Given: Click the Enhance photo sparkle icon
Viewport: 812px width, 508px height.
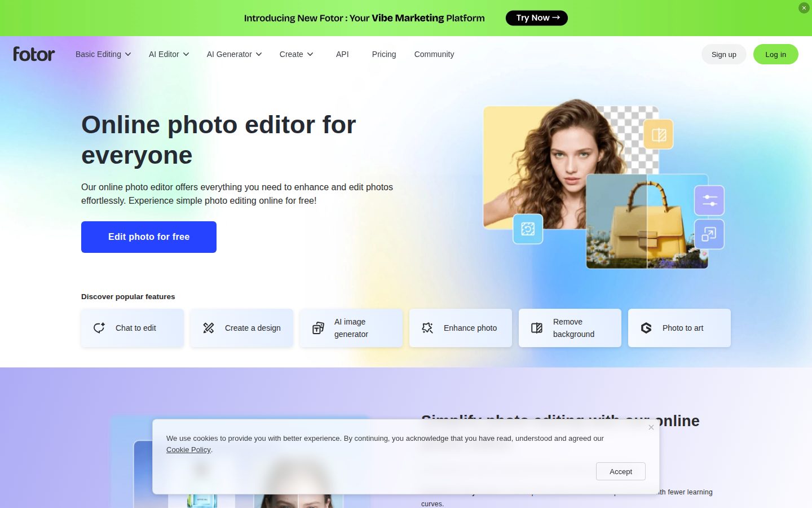Looking at the screenshot, I should pyautogui.click(x=427, y=328).
